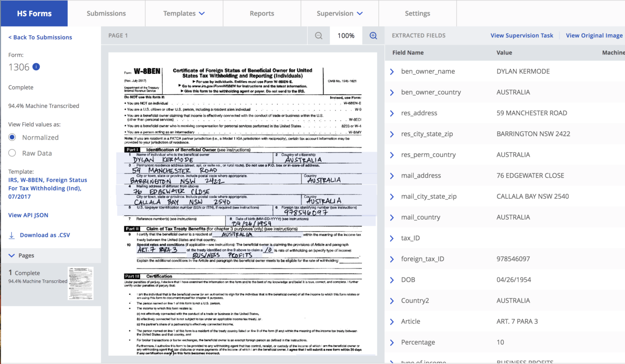Expand the tax_ID field row

click(x=392, y=238)
